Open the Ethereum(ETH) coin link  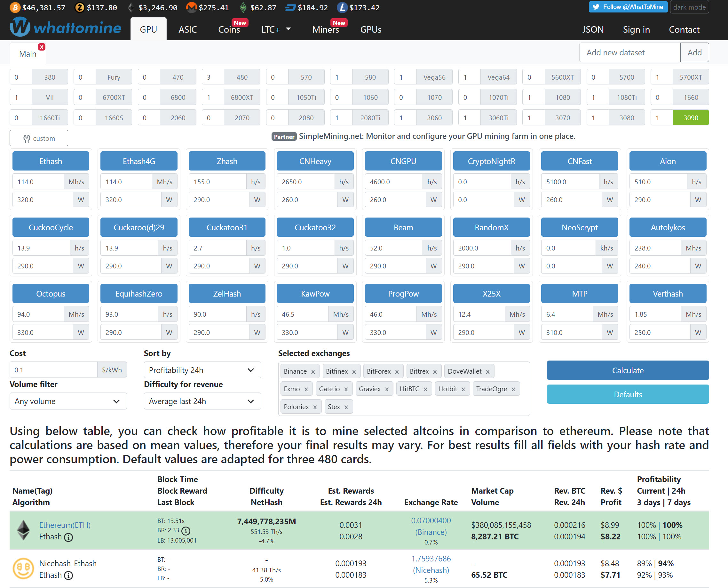click(x=65, y=525)
